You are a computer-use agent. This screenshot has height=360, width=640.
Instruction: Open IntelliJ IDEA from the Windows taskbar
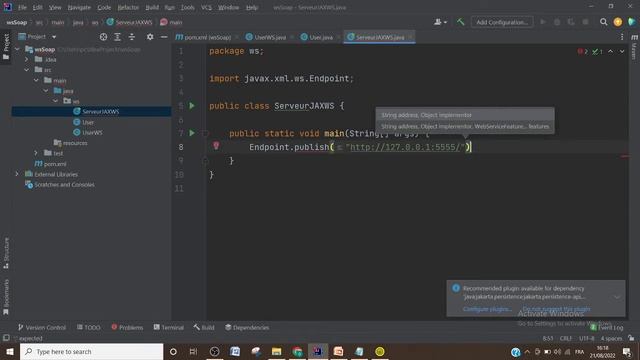coord(318,351)
